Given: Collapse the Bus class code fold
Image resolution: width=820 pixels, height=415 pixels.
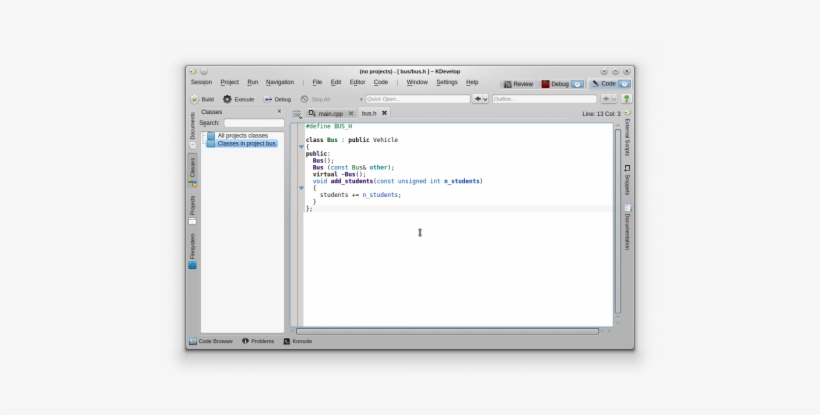Looking at the screenshot, I should [301, 147].
